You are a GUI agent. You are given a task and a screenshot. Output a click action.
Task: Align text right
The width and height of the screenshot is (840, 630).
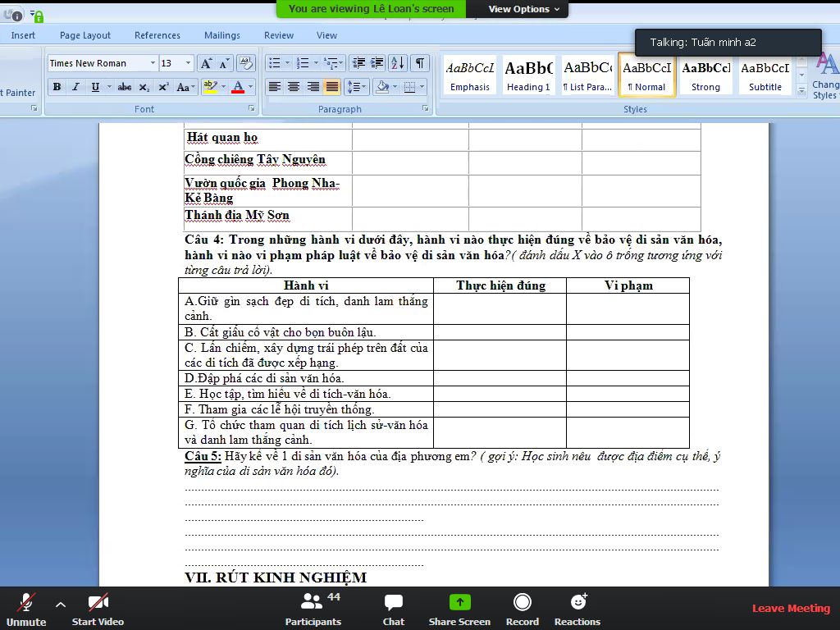pyautogui.click(x=313, y=87)
